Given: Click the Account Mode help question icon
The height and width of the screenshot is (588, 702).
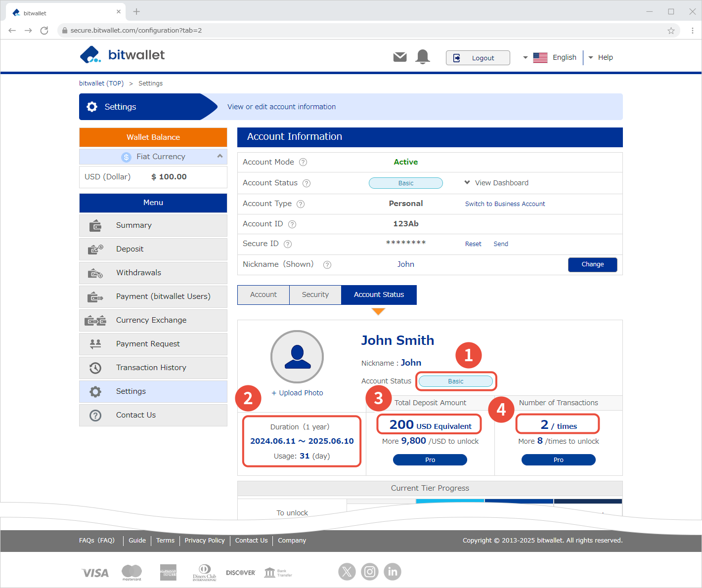Looking at the screenshot, I should click(x=303, y=162).
